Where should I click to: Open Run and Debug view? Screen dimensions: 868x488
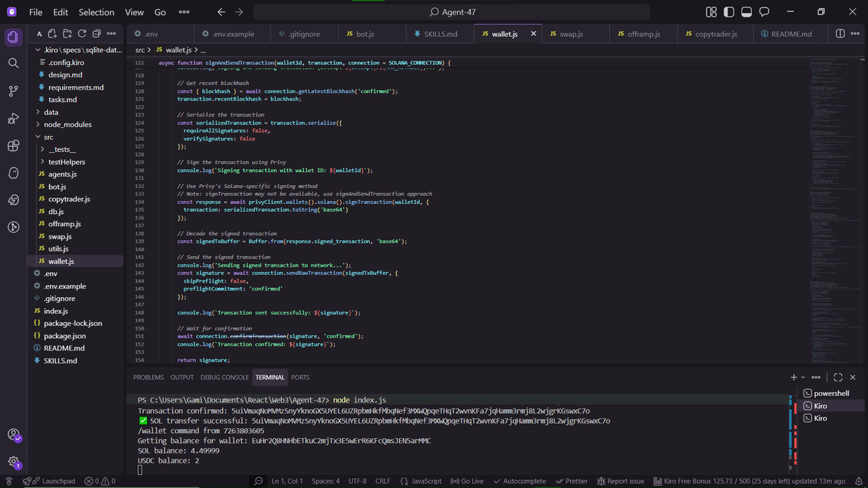coord(13,119)
